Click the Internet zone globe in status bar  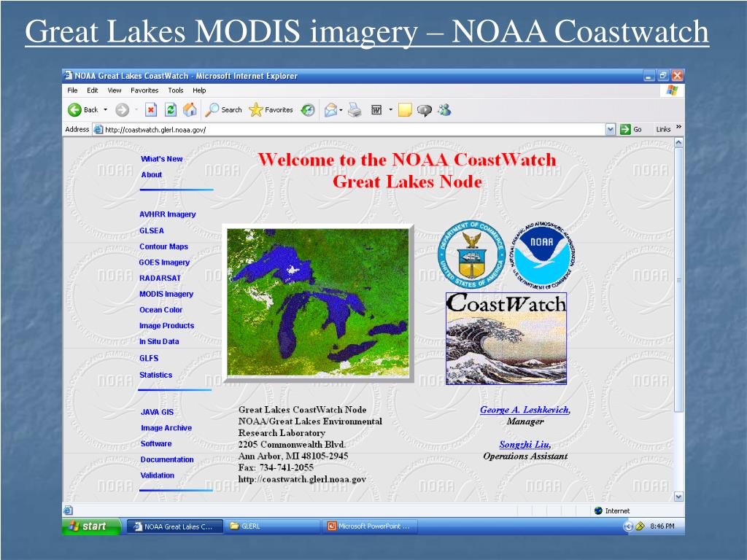pyautogui.click(x=598, y=510)
